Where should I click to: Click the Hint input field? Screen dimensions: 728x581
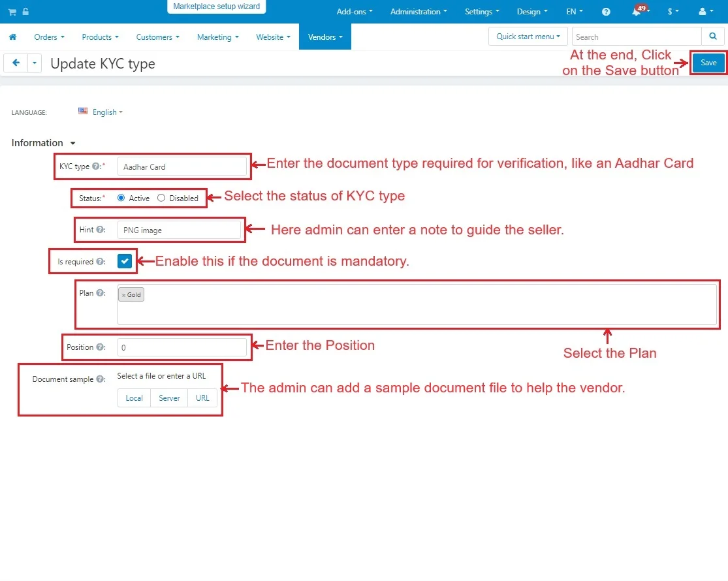pos(179,230)
